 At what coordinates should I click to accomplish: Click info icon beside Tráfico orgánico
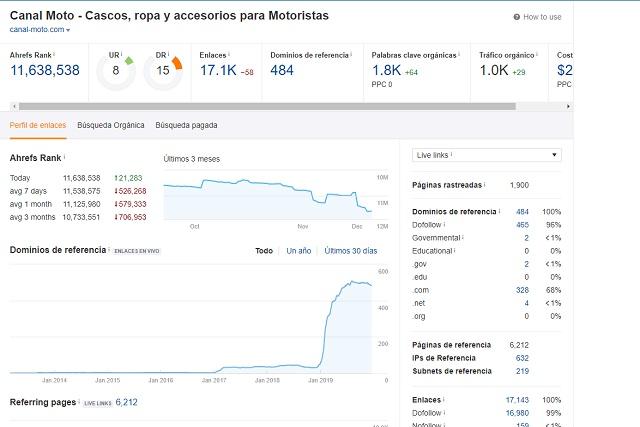tap(537, 54)
